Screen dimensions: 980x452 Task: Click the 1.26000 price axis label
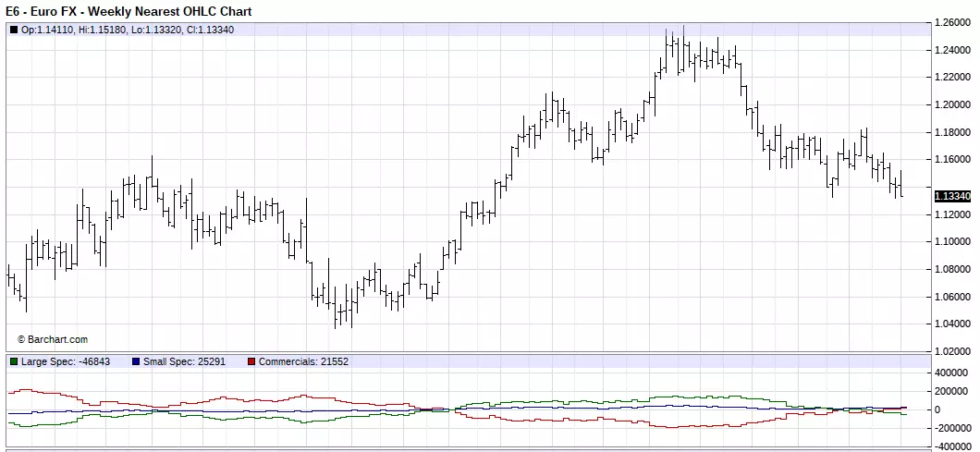click(x=952, y=22)
